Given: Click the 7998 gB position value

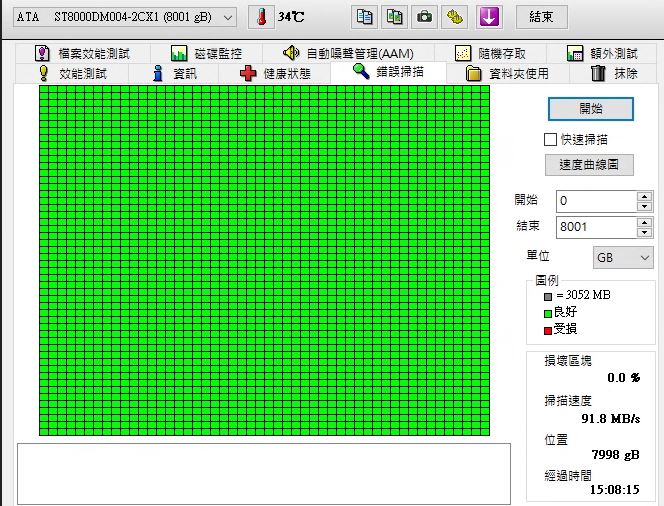Looking at the screenshot, I should click(615, 455).
